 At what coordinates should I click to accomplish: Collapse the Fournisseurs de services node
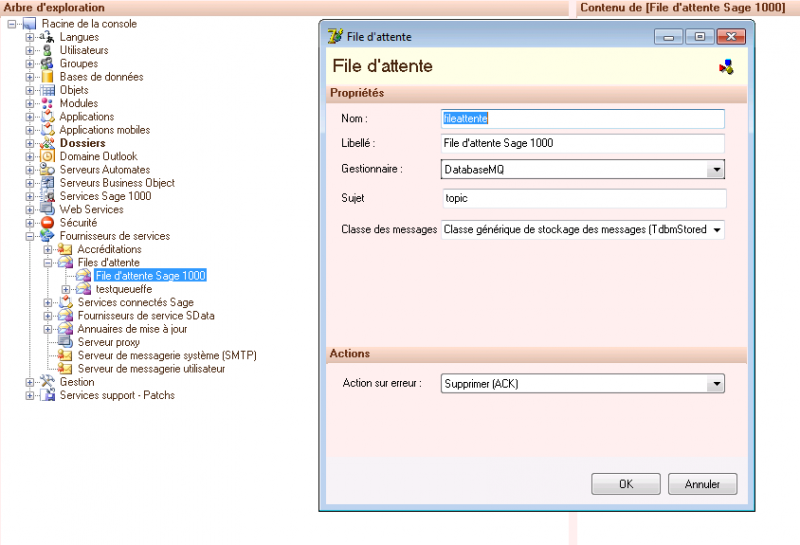[x=30, y=236]
